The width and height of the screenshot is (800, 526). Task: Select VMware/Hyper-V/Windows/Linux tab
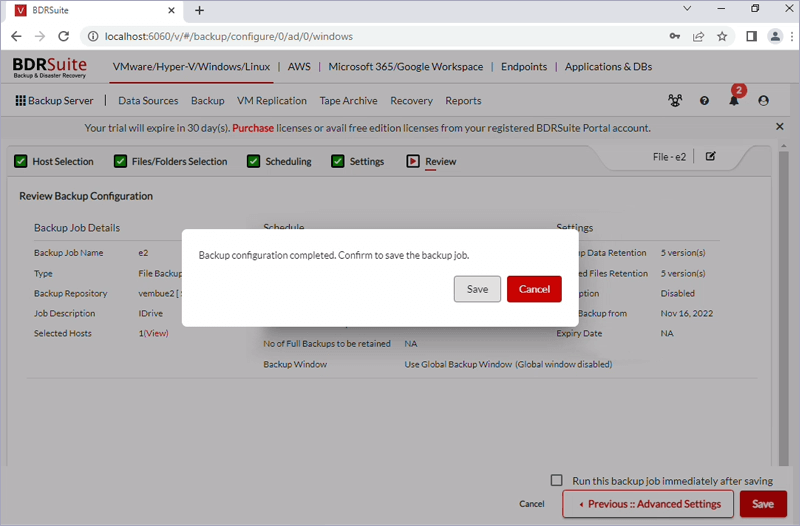191,67
